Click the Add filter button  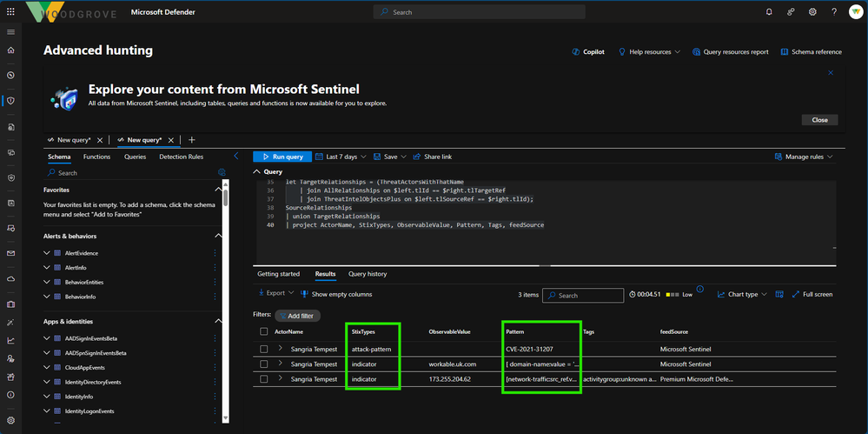tap(296, 315)
